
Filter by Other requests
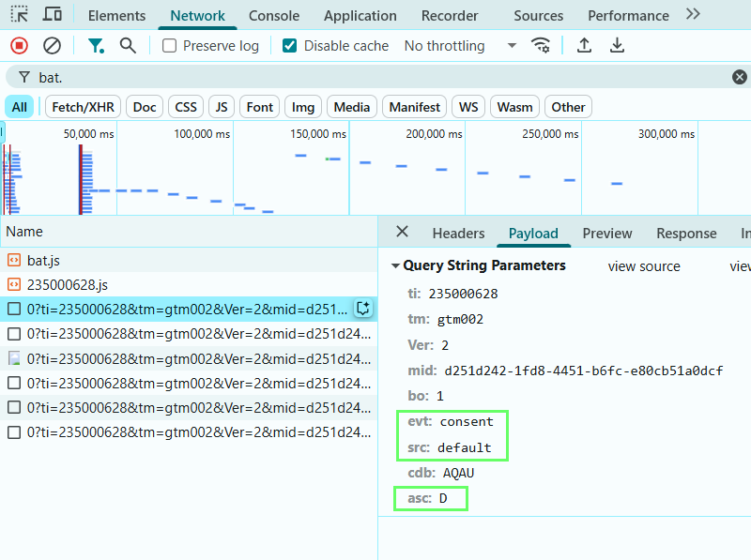(568, 107)
